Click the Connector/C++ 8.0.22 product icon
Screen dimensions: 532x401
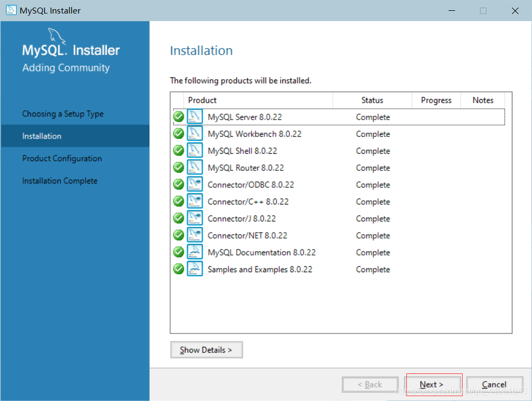pos(194,201)
